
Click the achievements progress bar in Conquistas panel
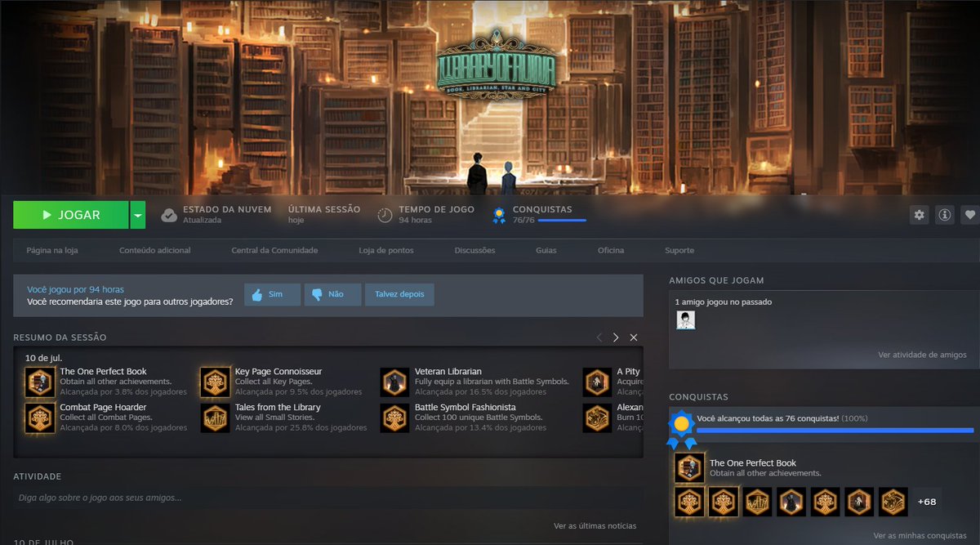(x=835, y=430)
